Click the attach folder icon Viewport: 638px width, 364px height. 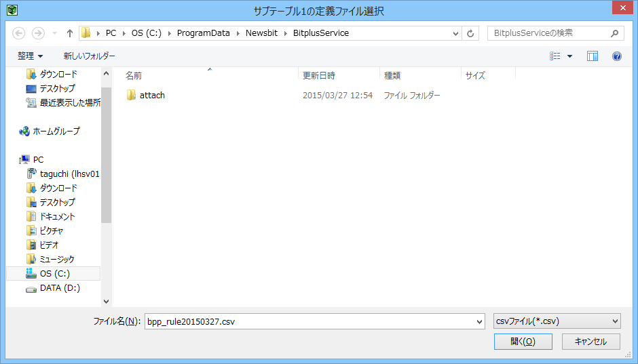(x=131, y=95)
